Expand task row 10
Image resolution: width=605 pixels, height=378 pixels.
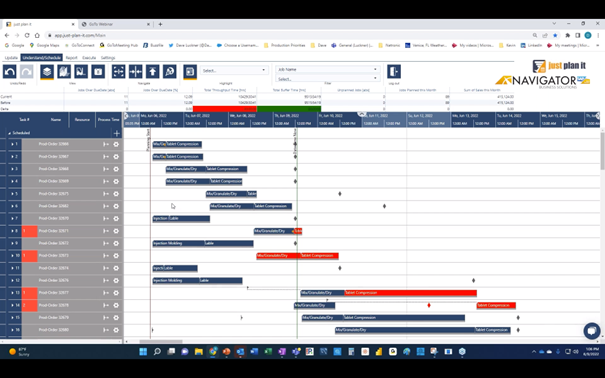[12, 255]
